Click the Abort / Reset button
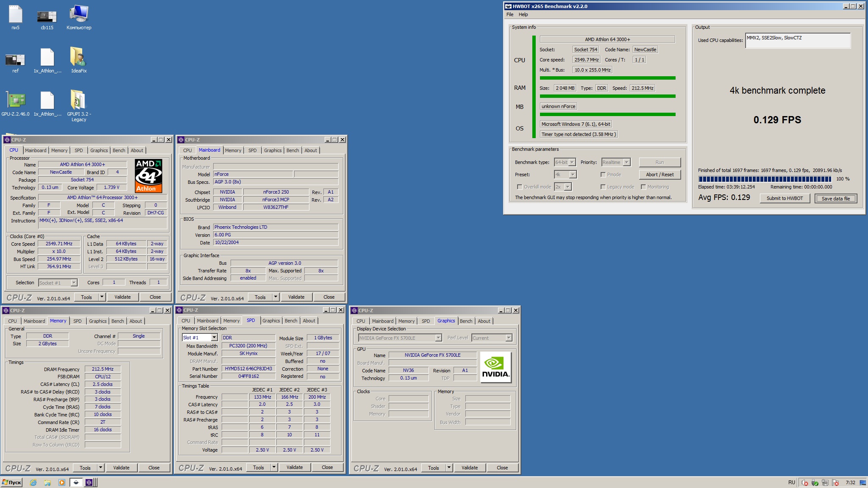868x488 pixels. click(x=660, y=175)
